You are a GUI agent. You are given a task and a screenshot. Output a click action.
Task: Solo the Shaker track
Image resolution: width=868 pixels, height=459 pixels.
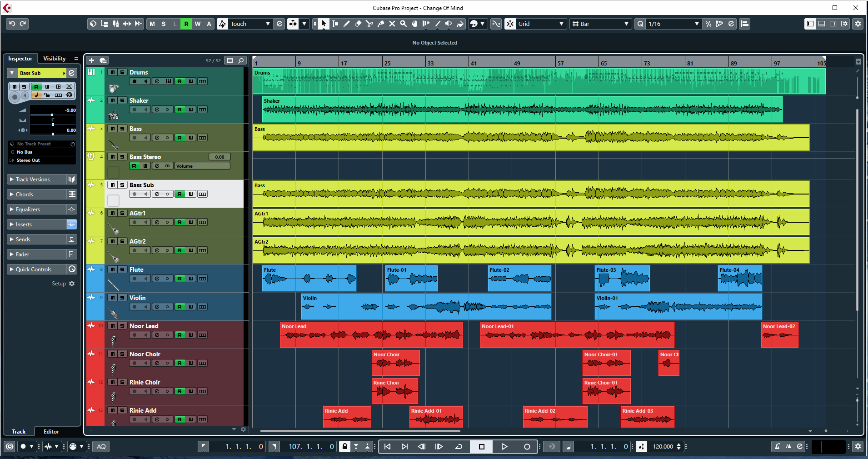pyautogui.click(x=122, y=100)
